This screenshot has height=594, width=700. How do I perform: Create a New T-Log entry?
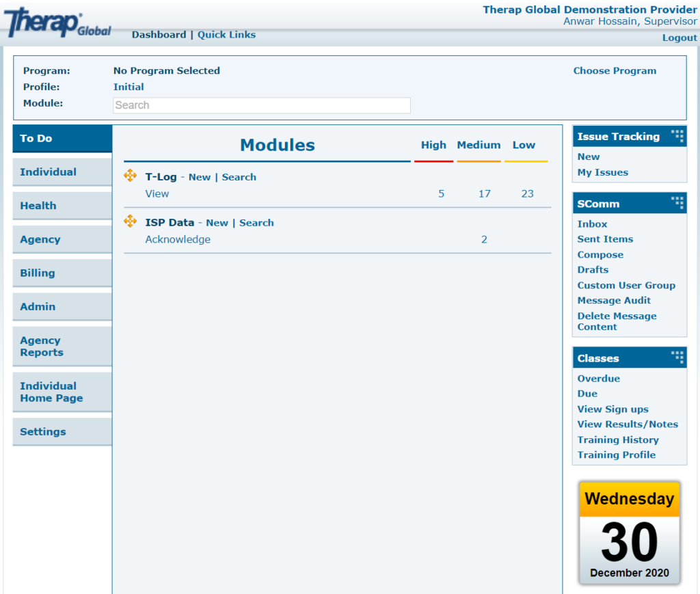[x=200, y=177]
